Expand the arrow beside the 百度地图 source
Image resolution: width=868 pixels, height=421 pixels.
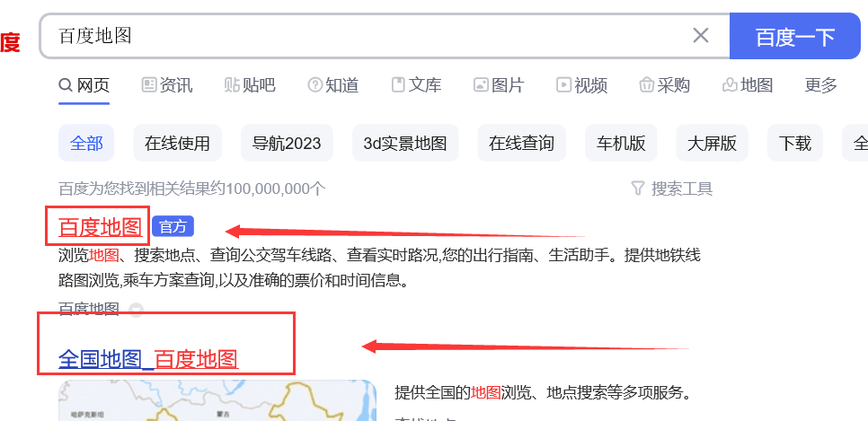[136, 310]
